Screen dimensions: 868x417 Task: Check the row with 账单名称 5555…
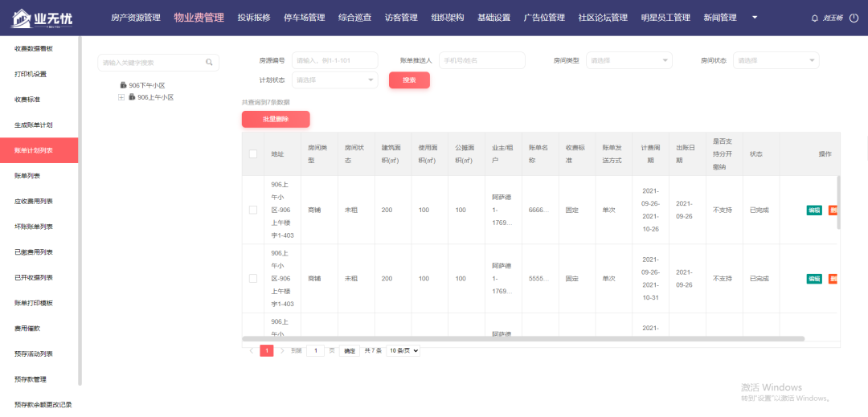point(253,279)
